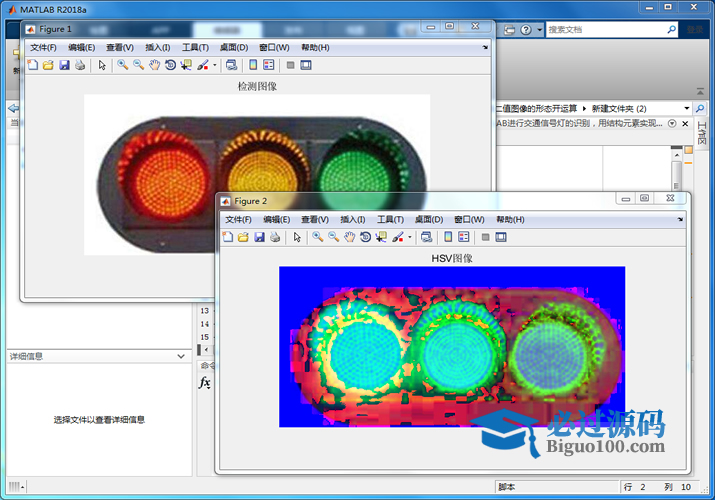Open brush color dropdown in Figure 2 toolbar
Screen dimensions: 715x500
tap(409, 237)
